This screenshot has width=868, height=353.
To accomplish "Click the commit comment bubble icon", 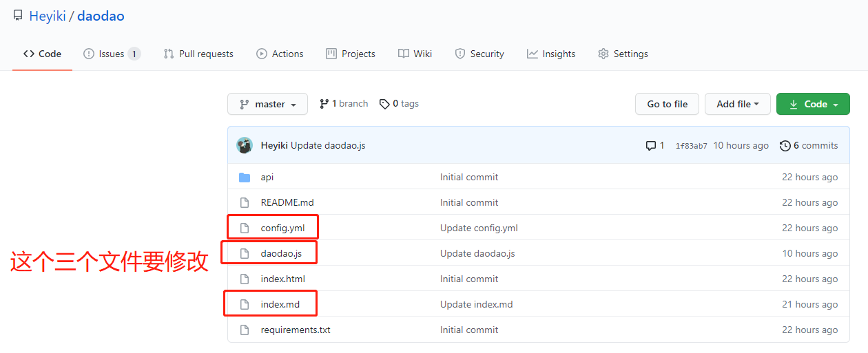I will coord(650,146).
